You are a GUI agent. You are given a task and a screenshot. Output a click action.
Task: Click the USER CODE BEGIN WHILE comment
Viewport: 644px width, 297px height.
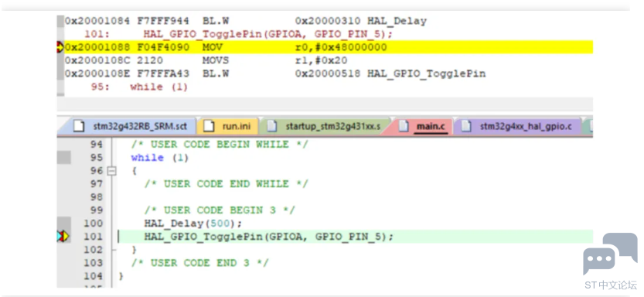click(x=220, y=145)
